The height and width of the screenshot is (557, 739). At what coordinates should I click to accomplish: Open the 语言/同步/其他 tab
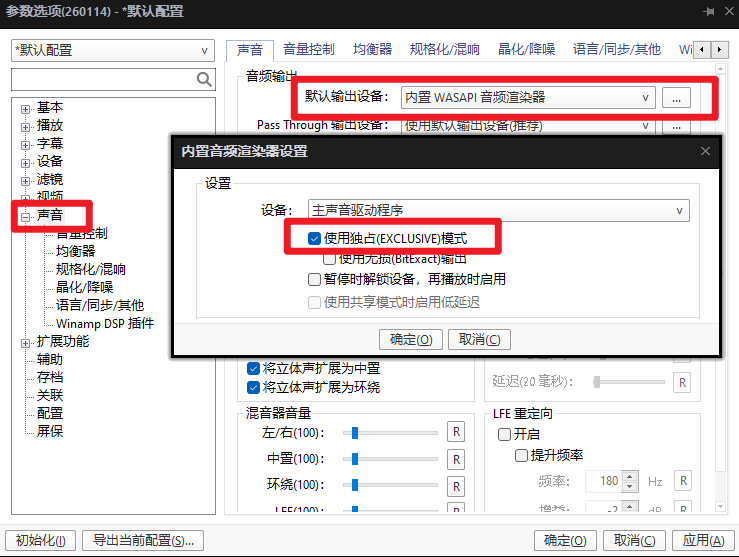click(616, 49)
